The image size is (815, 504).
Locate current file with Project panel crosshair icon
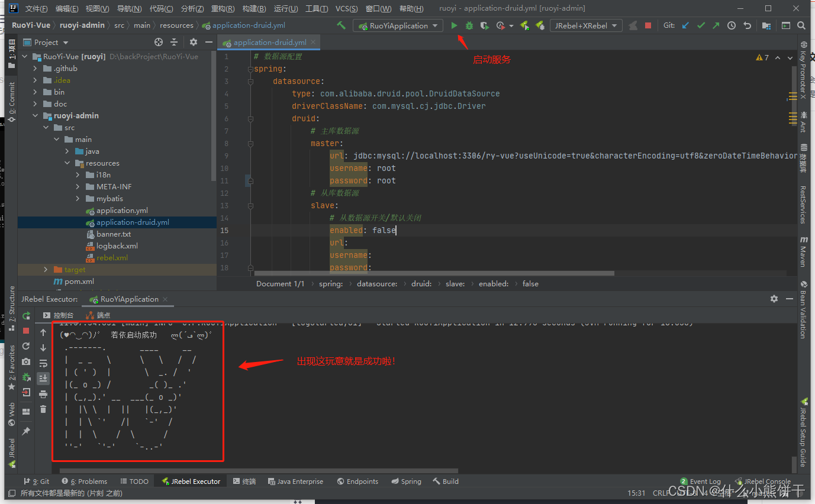click(x=158, y=42)
